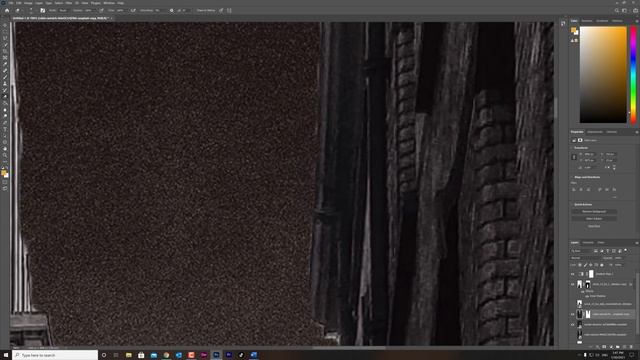Select the Clone Stamp tool
Viewport: 640px width, 360px height.
click(x=5, y=84)
